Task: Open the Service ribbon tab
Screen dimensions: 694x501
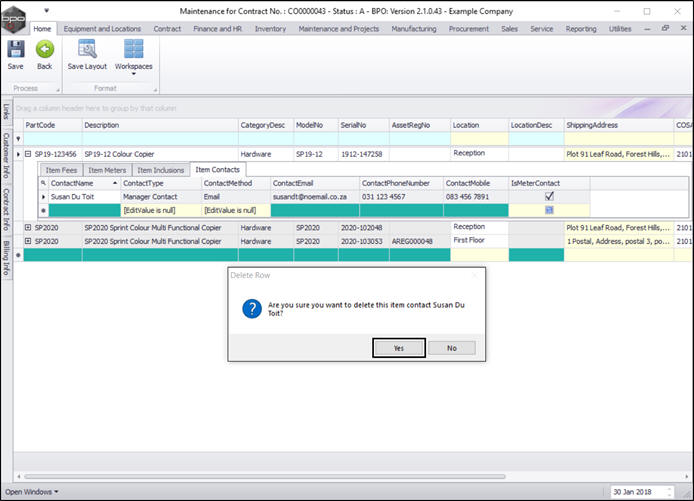Action: click(x=542, y=29)
